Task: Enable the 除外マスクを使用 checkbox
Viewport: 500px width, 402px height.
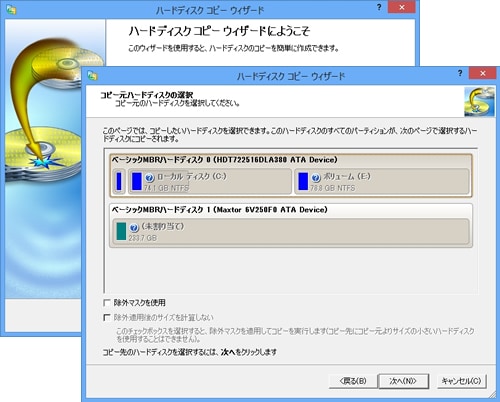Action: coord(107,303)
